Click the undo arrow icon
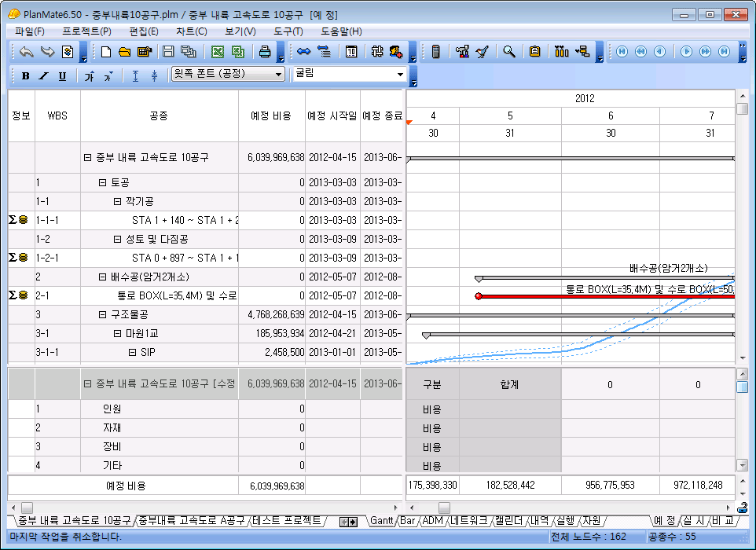 (x=27, y=52)
